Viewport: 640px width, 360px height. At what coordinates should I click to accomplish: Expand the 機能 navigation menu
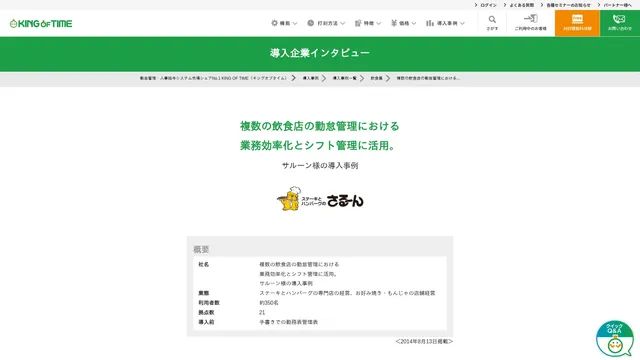284,23
